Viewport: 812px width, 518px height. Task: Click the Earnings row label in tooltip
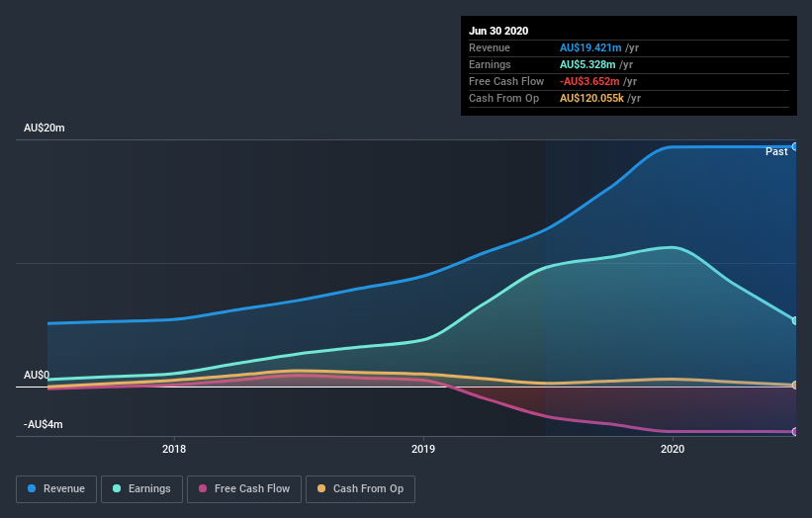(490, 64)
